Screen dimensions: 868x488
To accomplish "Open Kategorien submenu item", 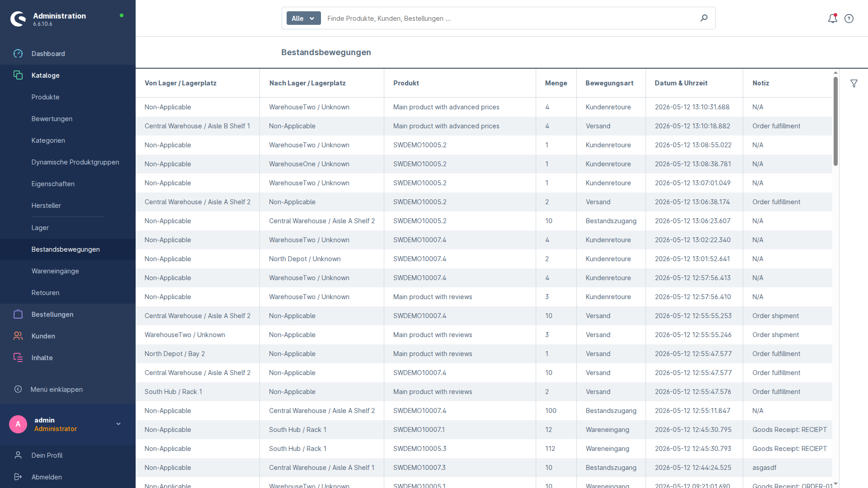I will (48, 141).
